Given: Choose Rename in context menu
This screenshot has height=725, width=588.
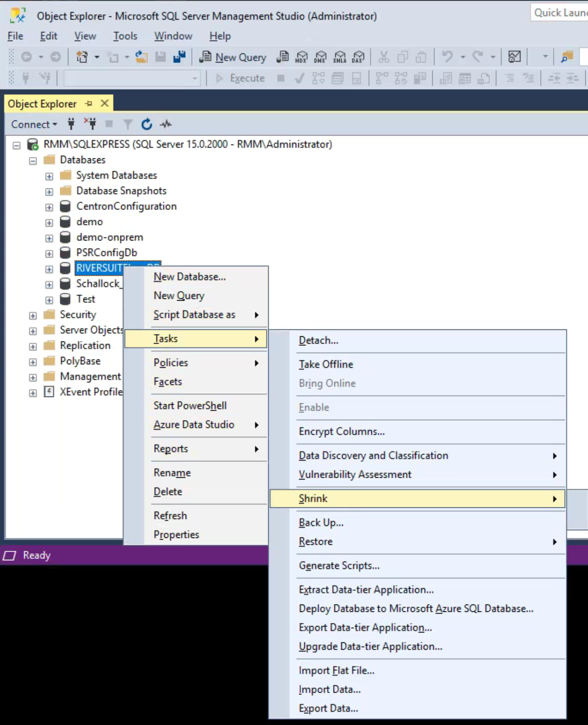Looking at the screenshot, I should [196, 473].
